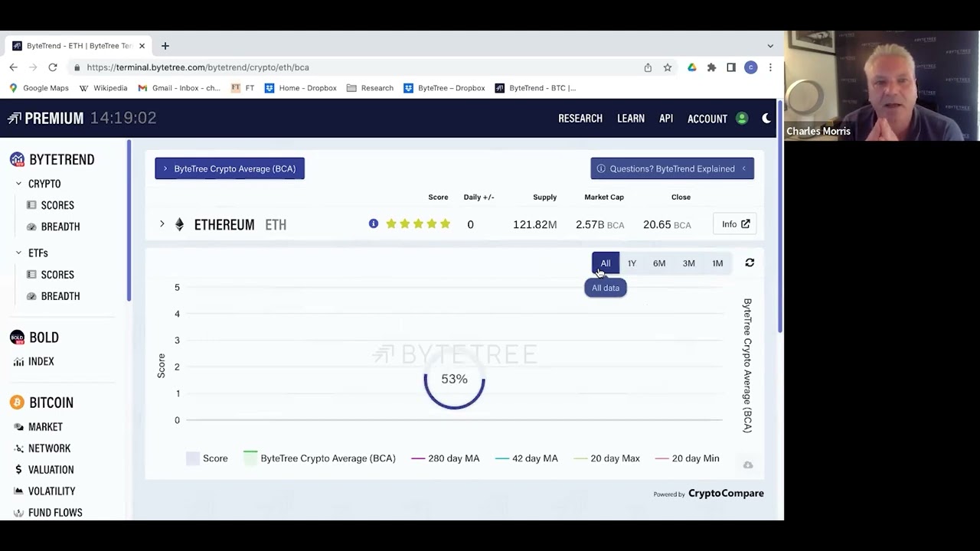The image size is (980, 551).
Task: Expand ByteTree Crypto Average (BCA) button
Action: tap(230, 168)
